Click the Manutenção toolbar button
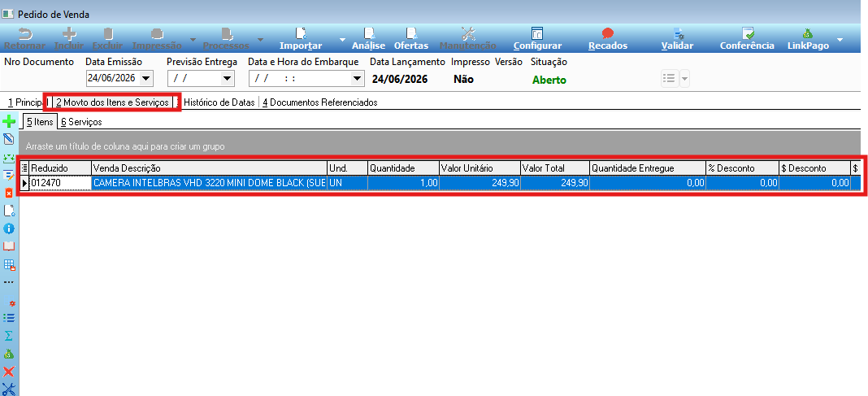This screenshot has width=868, height=396. pyautogui.click(x=468, y=39)
